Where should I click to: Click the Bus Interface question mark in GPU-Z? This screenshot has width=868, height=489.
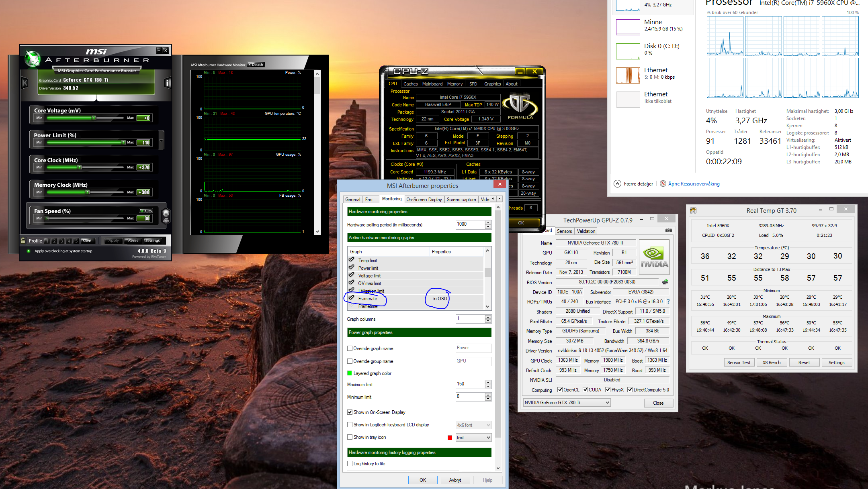click(668, 302)
